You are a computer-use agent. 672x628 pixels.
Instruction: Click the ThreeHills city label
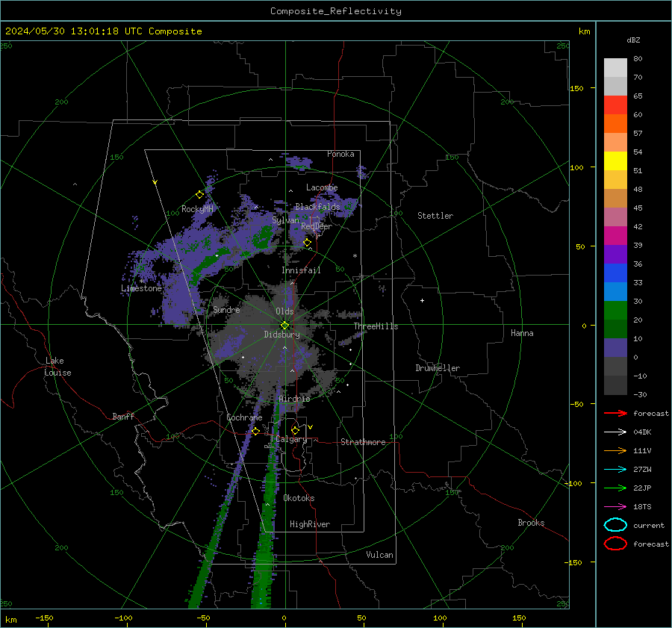[x=376, y=326]
